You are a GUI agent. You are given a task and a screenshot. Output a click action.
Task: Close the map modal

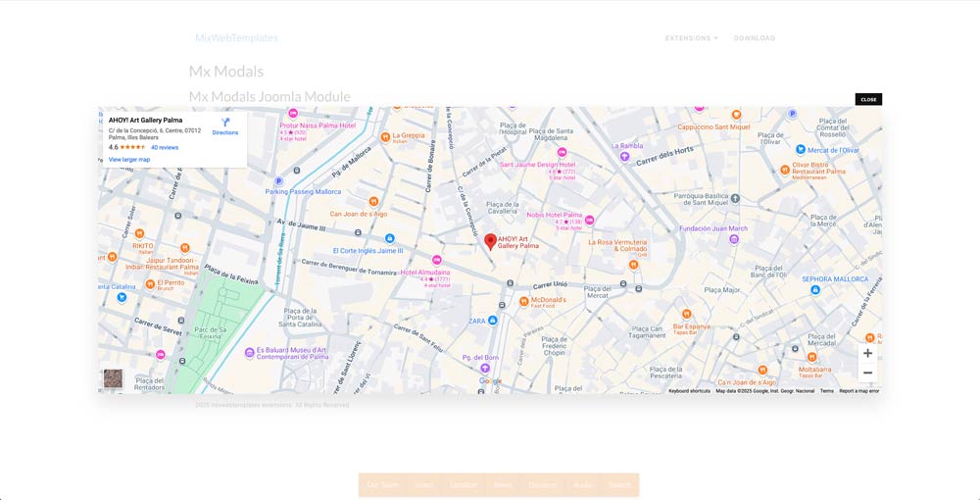pos(868,99)
